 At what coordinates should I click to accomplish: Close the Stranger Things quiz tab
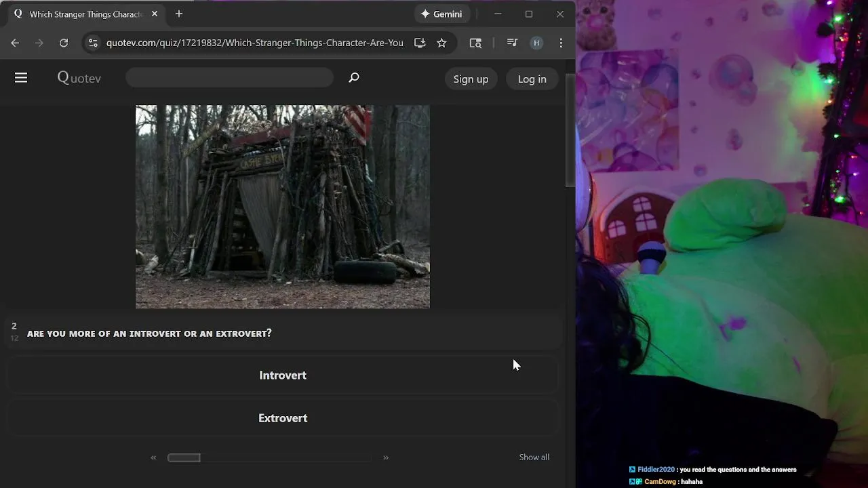[155, 14]
